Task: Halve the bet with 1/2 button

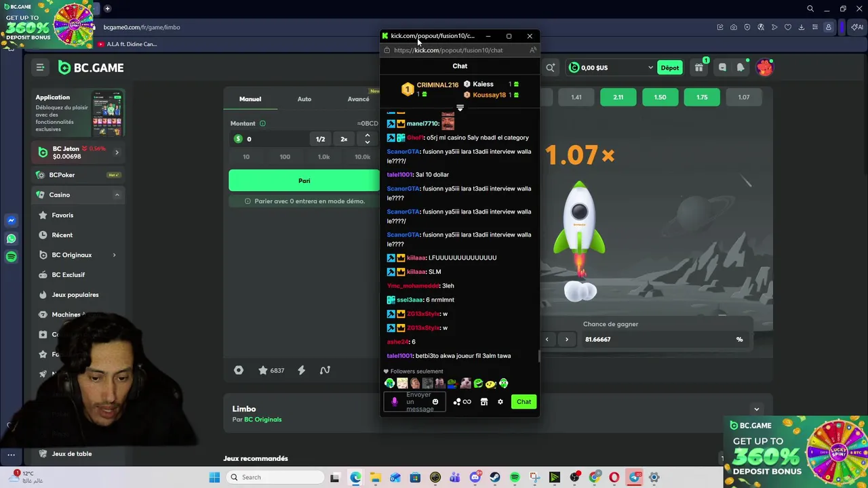Action: pos(320,139)
